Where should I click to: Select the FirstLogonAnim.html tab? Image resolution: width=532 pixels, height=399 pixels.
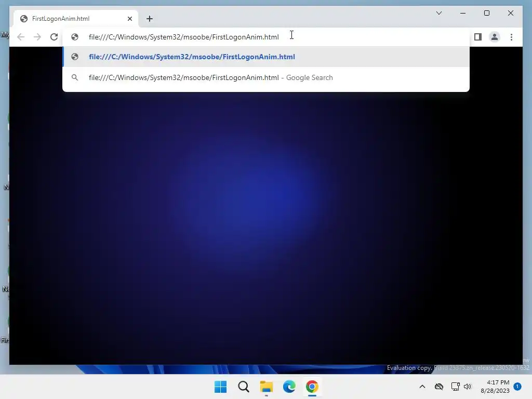point(76,19)
